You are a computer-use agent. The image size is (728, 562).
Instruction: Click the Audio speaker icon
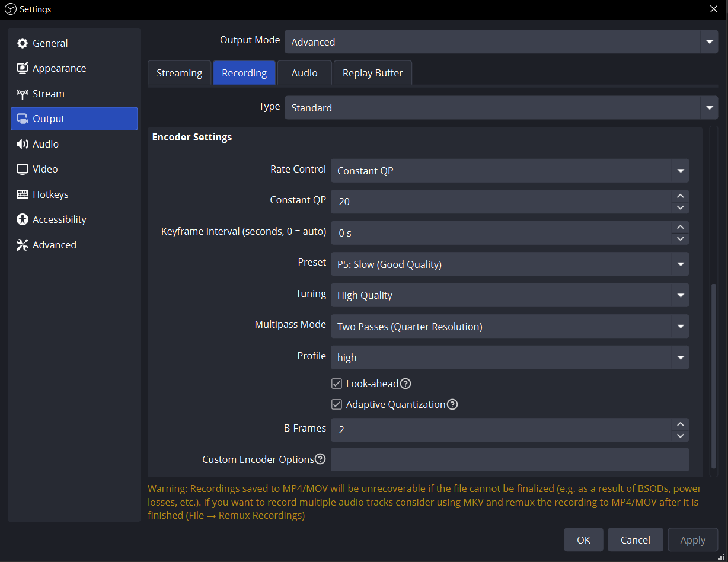point(23,144)
